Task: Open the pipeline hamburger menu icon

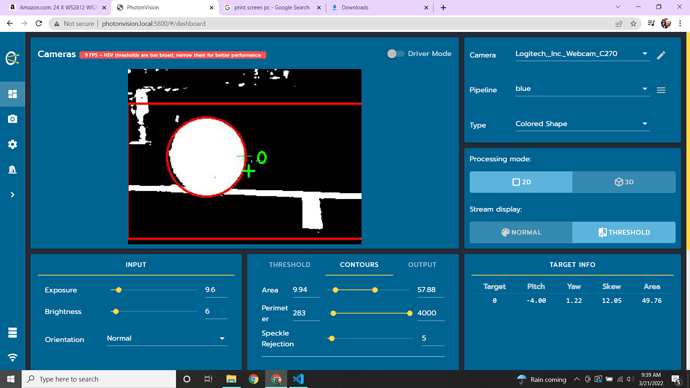Action: [661, 90]
